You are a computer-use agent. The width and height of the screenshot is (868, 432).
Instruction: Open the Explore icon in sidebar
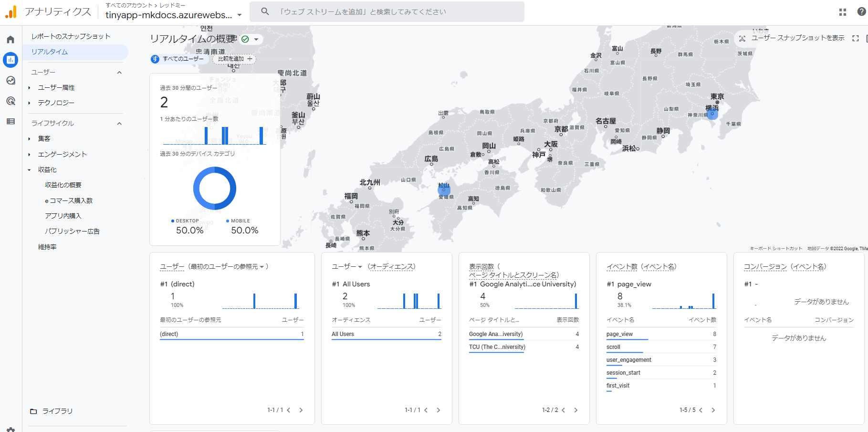[x=10, y=81]
